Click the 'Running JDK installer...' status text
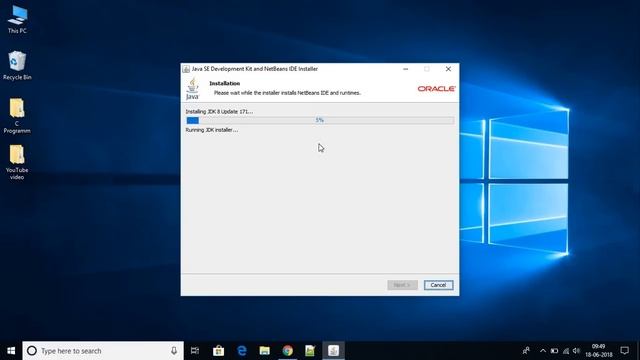Image resolution: width=640 pixels, height=360 pixels. click(x=212, y=130)
